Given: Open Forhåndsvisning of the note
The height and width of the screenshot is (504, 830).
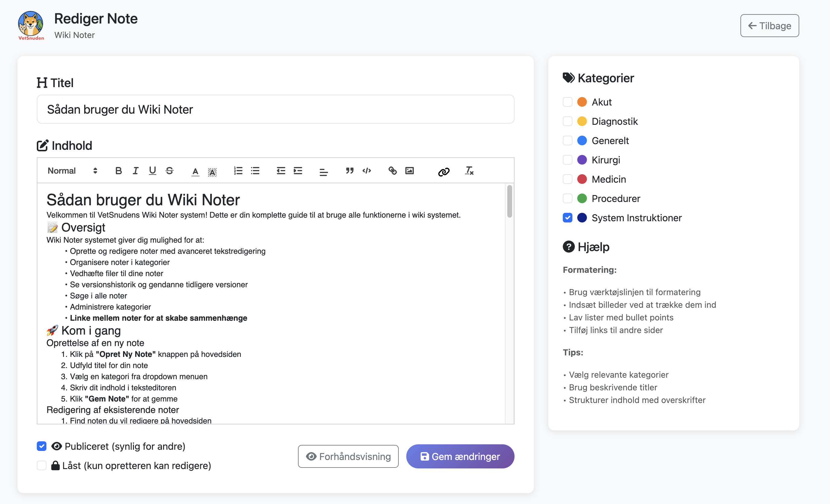Looking at the screenshot, I should click(x=348, y=456).
